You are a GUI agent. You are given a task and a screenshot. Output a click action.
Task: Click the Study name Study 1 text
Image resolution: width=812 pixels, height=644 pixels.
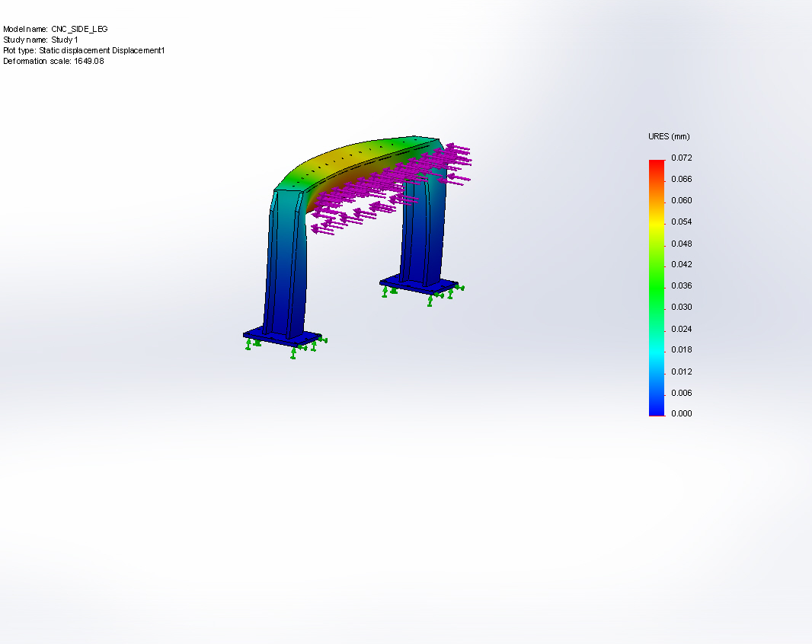tap(40, 40)
